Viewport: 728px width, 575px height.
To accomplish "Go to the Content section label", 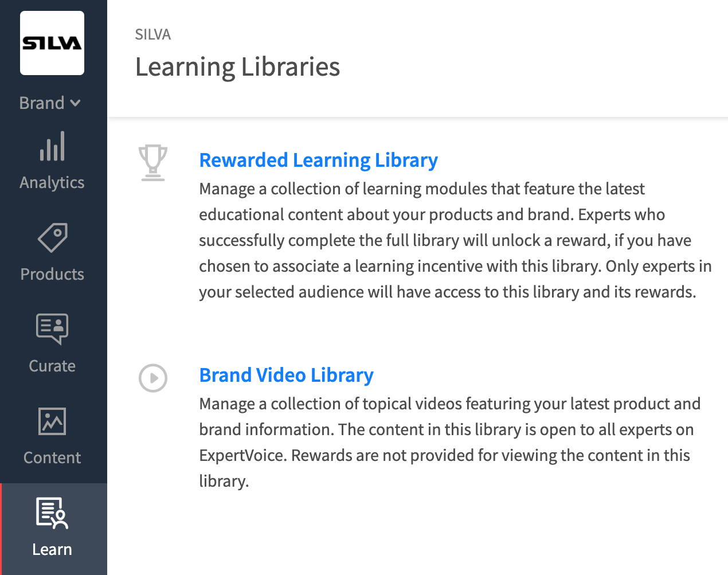I will tap(52, 457).
